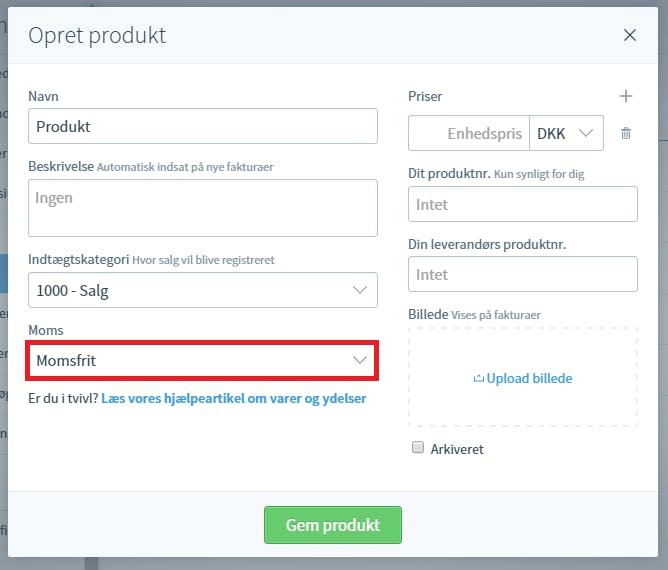This screenshot has height=570, width=668.
Task: Add a new price with the plus icon
Action: 625,96
